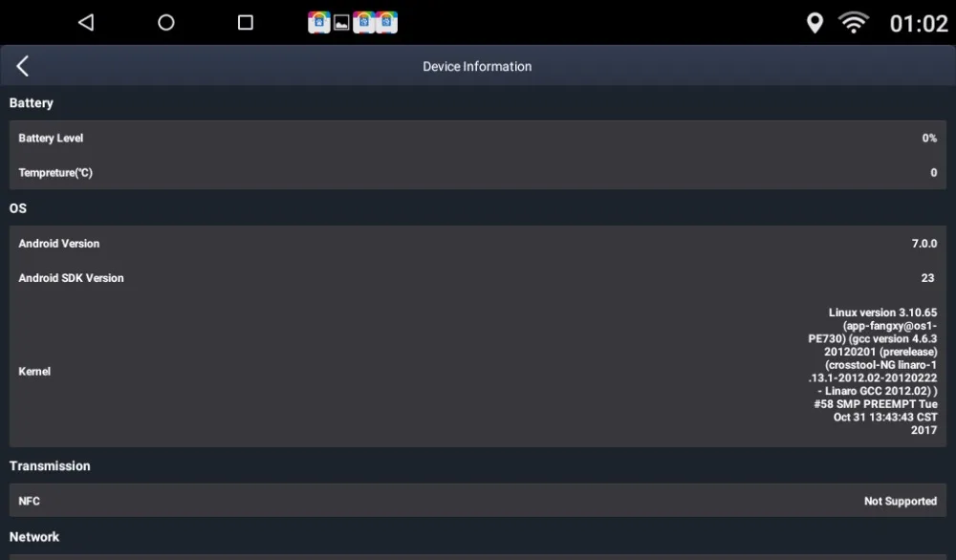Select the Android SDK Version label
Image resolution: width=956 pixels, height=560 pixels.
[x=72, y=278]
